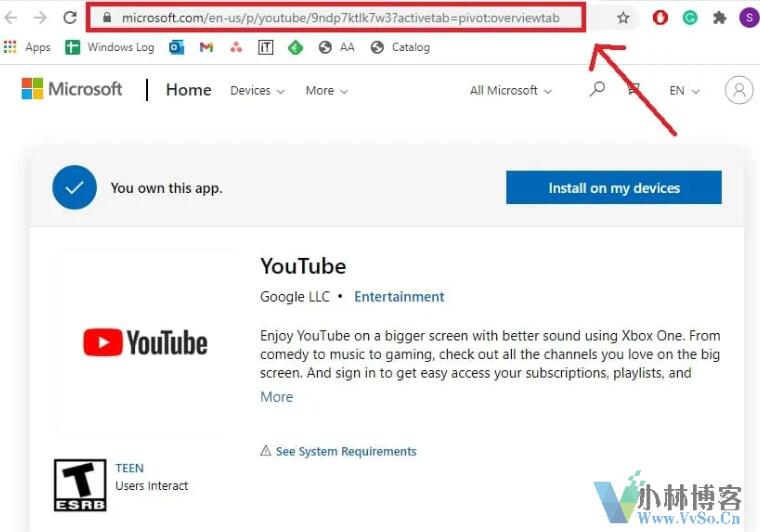This screenshot has height=532, width=760.
Task: Open the Apps grid bookmark
Action: 27,47
